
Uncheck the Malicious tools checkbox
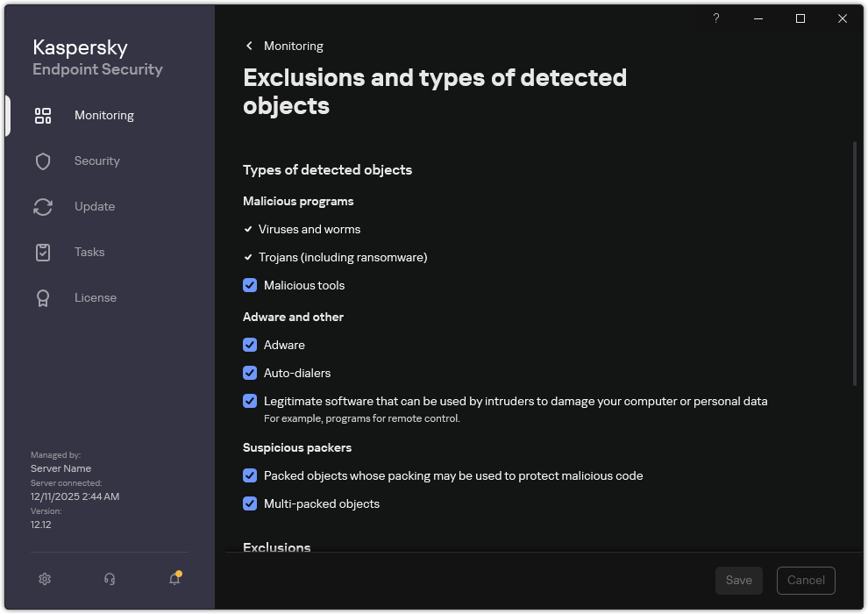click(250, 285)
